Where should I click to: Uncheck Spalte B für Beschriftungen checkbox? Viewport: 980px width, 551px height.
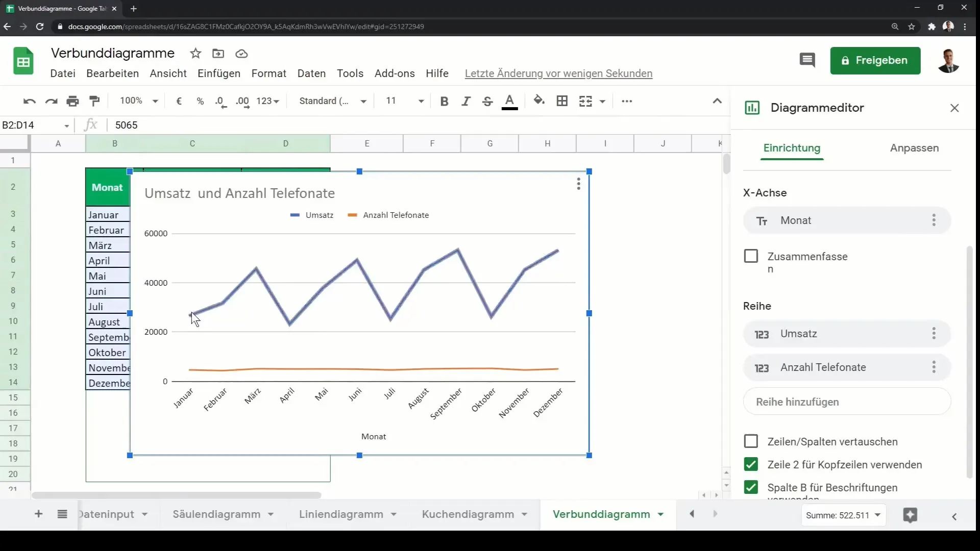pyautogui.click(x=751, y=488)
